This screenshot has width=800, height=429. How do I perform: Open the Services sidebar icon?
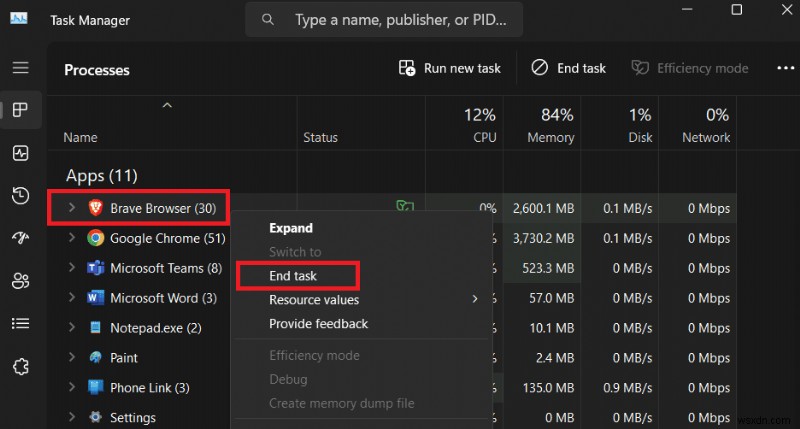tap(20, 366)
